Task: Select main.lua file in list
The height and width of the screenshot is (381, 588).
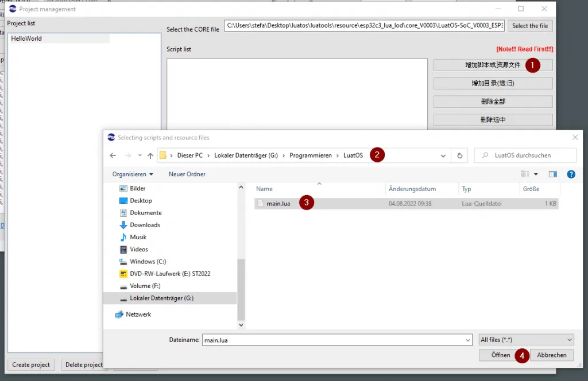Action: [x=278, y=203]
